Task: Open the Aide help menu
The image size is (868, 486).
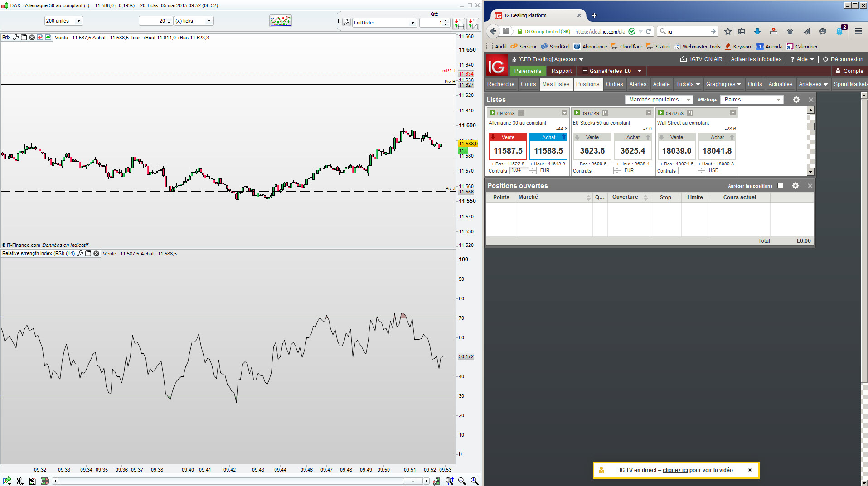Action: (x=802, y=59)
